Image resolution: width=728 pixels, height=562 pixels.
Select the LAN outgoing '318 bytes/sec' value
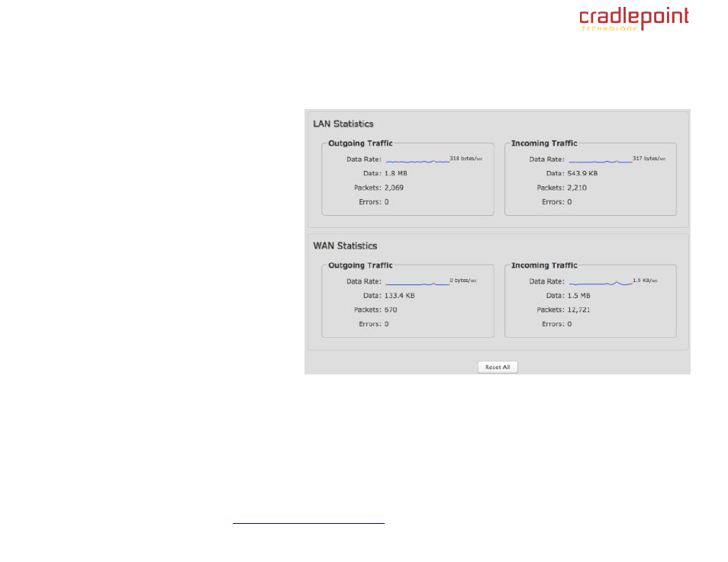tap(466, 159)
